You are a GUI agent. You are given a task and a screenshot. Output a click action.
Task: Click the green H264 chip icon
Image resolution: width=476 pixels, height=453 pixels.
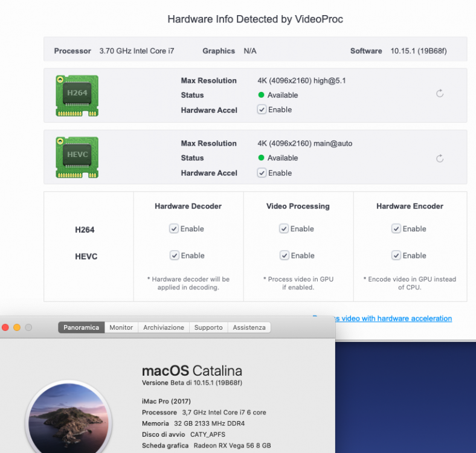pos(77,95)
